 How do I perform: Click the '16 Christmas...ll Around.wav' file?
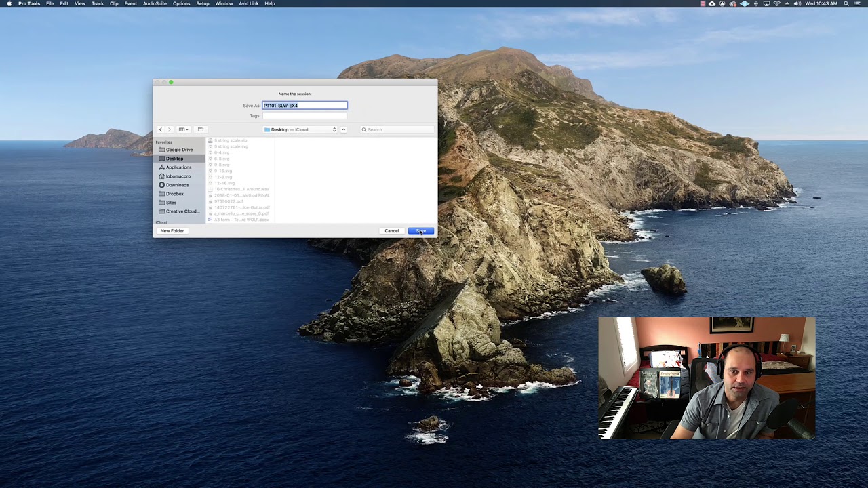[241, 189]
